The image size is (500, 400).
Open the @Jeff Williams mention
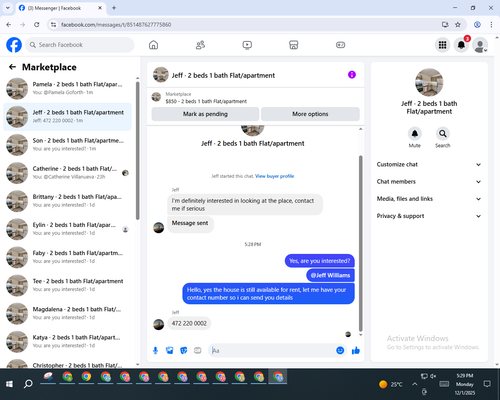pyautogui.click(x=330, y=275)
